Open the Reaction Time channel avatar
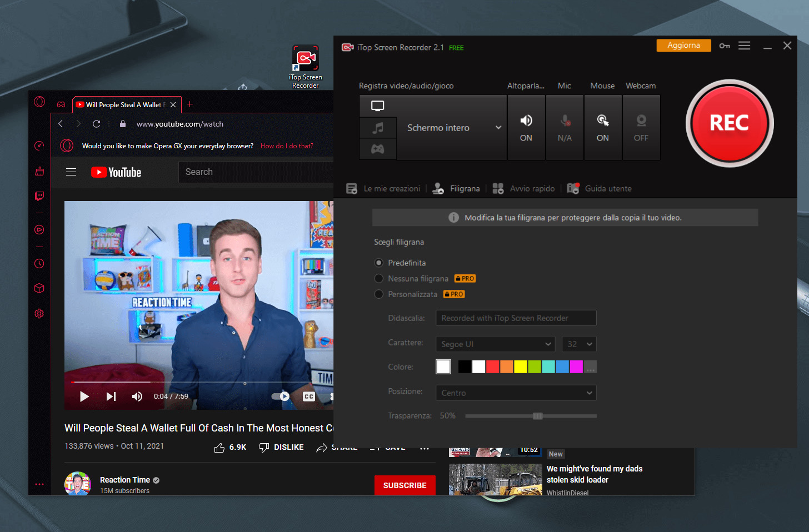Image resolution: width=809 pixels, height=532 pixels. pyautogui.click(x=78, y=484)
